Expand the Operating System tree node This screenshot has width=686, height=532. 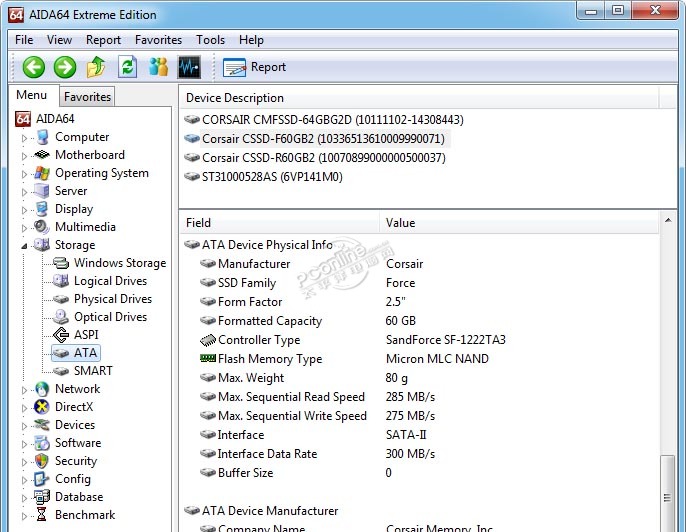pyautogui.click(x=24, y=174)
